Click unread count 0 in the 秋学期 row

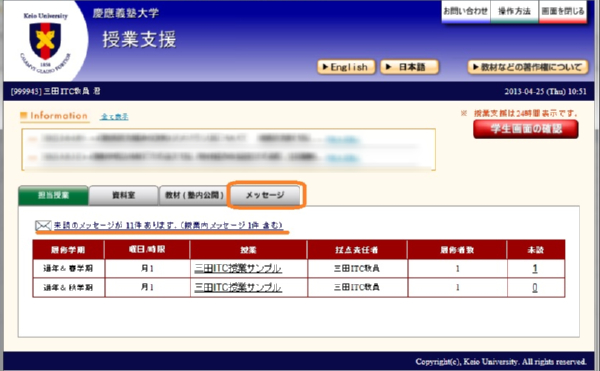(x=535, y=287)
